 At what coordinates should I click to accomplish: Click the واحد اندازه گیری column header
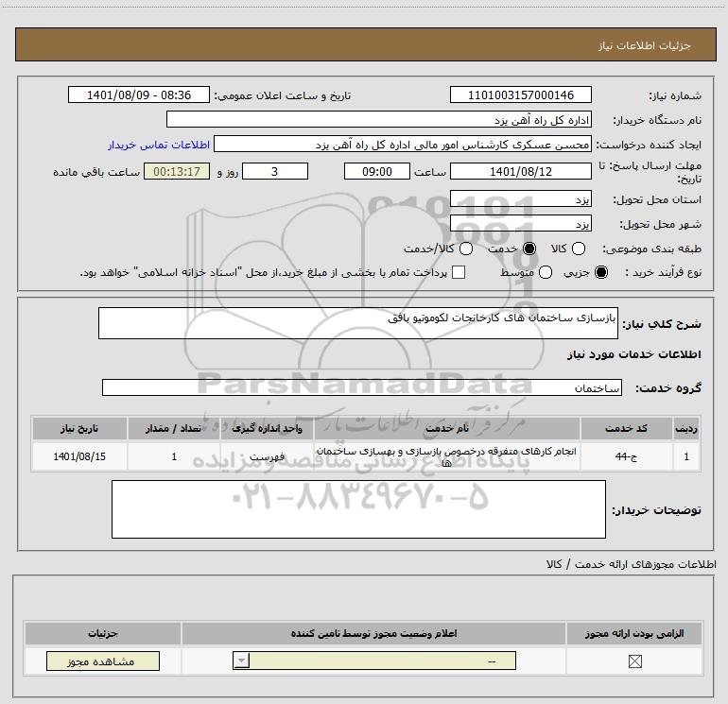point(267,428)
